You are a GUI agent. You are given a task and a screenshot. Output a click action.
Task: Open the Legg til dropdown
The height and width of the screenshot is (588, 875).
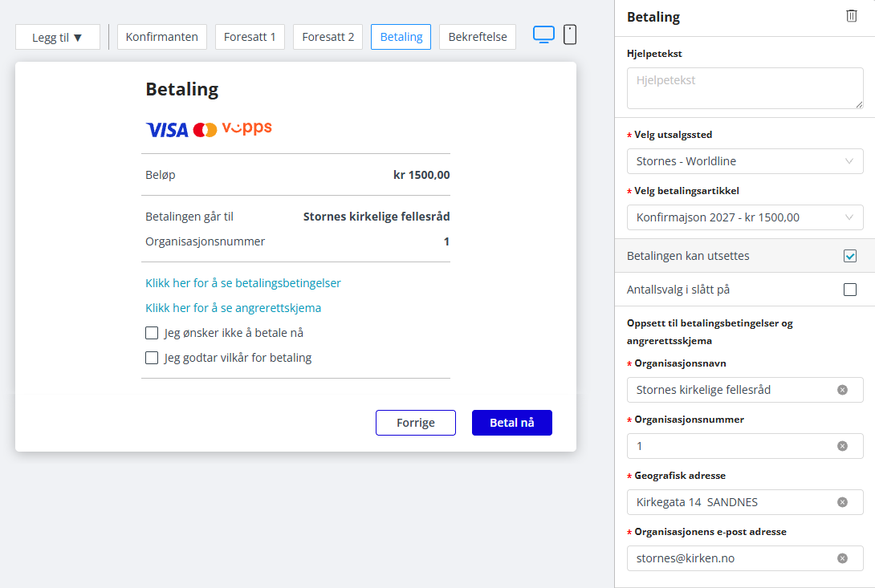tap(58, 38)
